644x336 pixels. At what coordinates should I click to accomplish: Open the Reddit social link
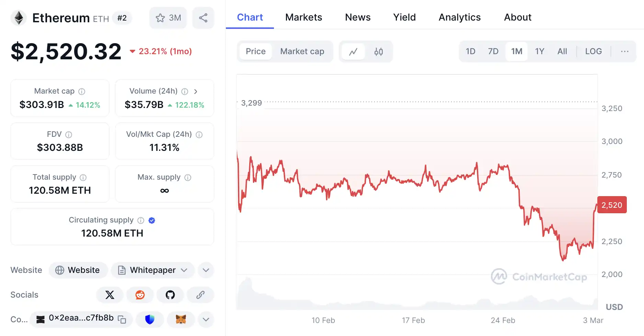(x=140, y=295)
